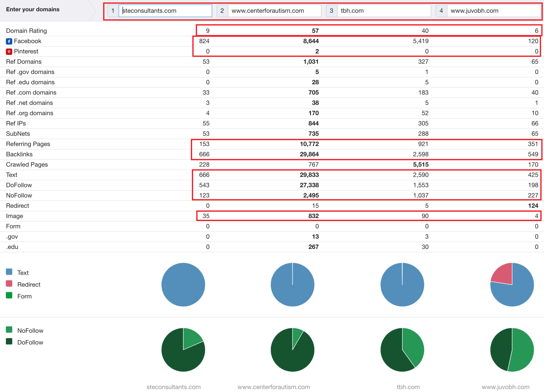
Task: Click the link-type pie chart for tbh.com
Action: click(x=402, y=285)
